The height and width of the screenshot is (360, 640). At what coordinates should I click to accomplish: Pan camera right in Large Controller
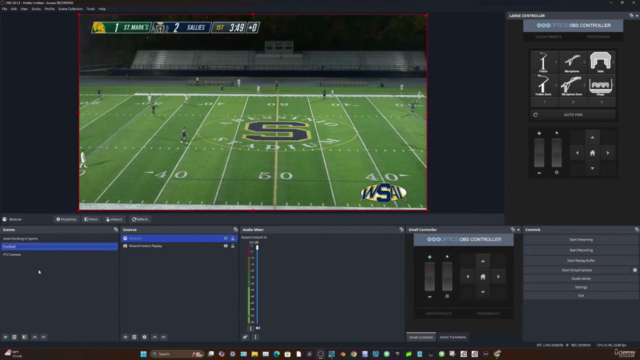[x=608, y=153]
